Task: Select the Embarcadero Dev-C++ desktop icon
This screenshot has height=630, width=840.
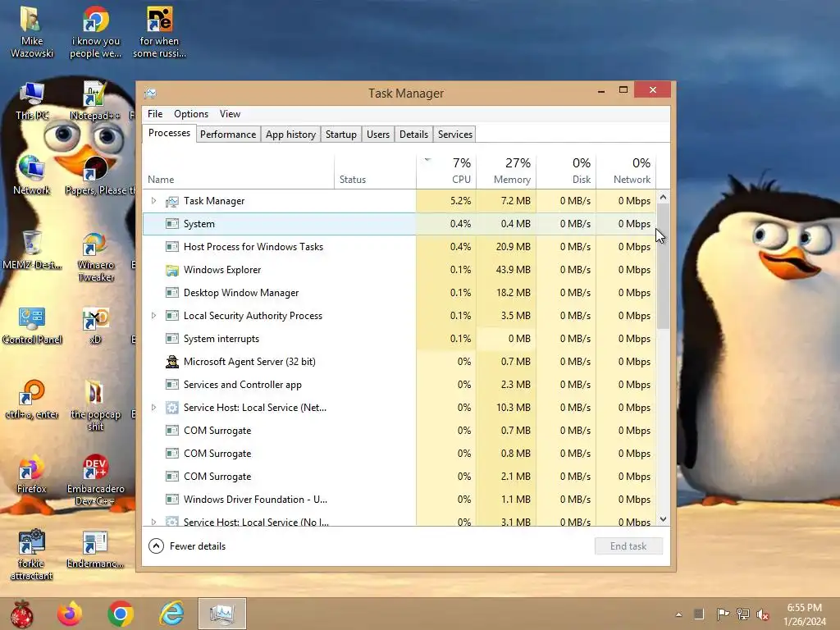Action: click(x=95, y=481)
